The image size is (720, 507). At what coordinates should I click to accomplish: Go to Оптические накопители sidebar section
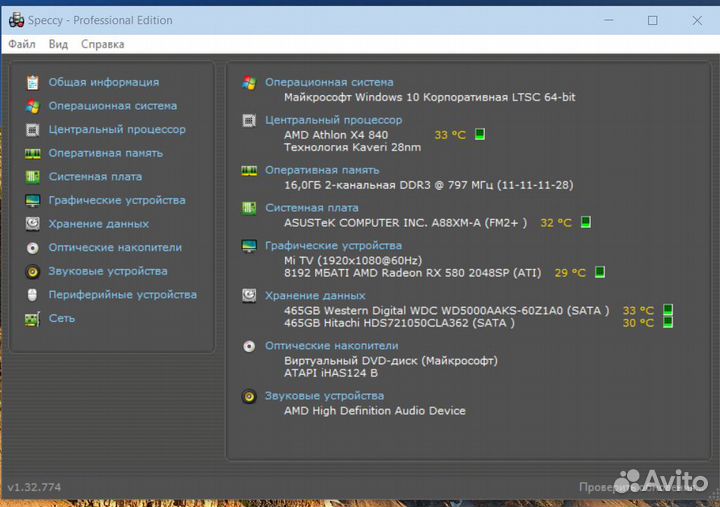coord(115,248)
